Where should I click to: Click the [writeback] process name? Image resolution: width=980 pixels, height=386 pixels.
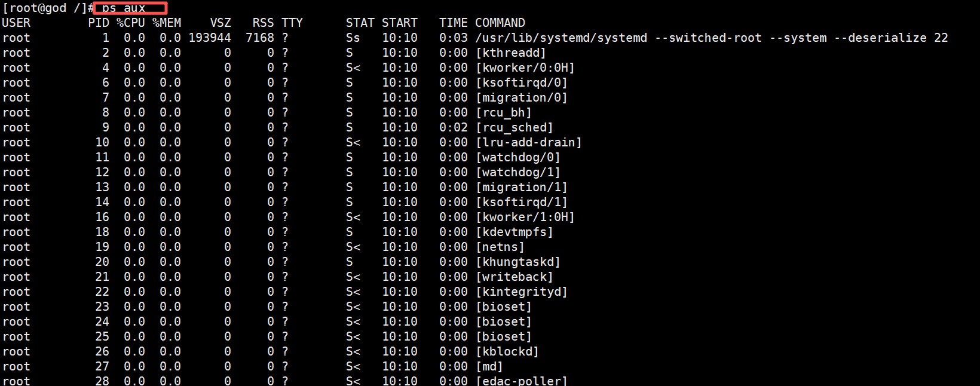coord(514,277)
